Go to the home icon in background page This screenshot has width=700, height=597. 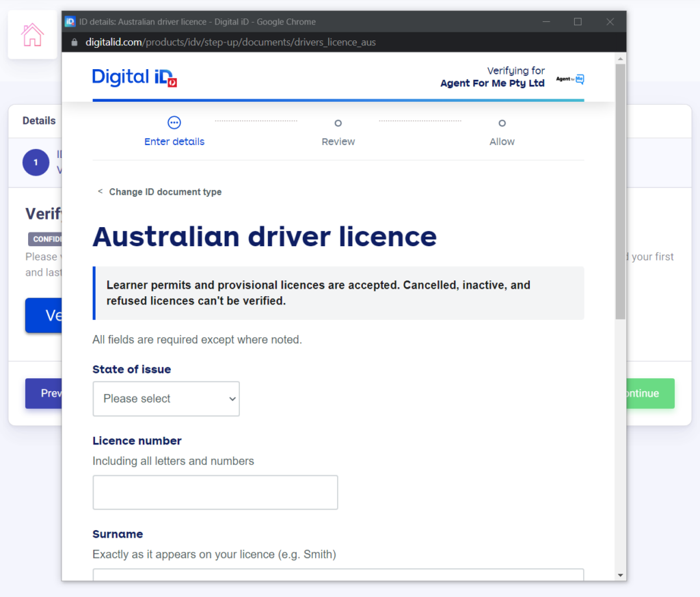click(33, 35)
